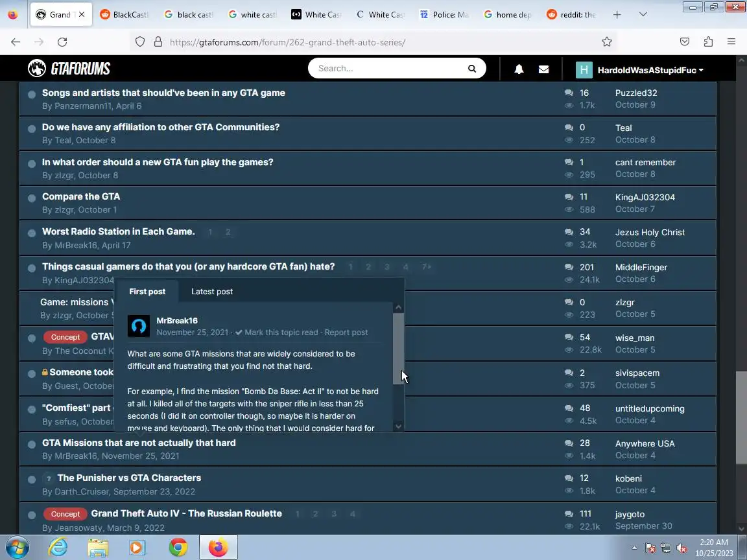Image resolution: width=747 pixels, height=560 pixels.
Task: Click the search magnifier icon
Action: tap(471, 69)
